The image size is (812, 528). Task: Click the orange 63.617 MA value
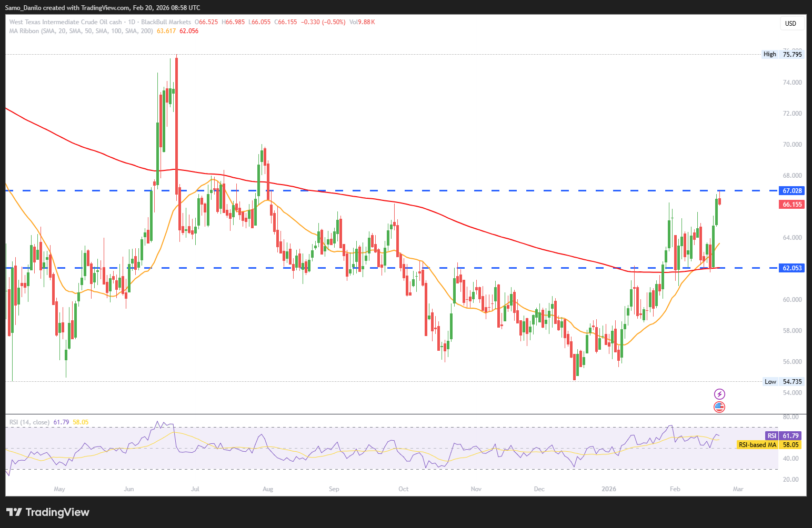click(166, 31)
